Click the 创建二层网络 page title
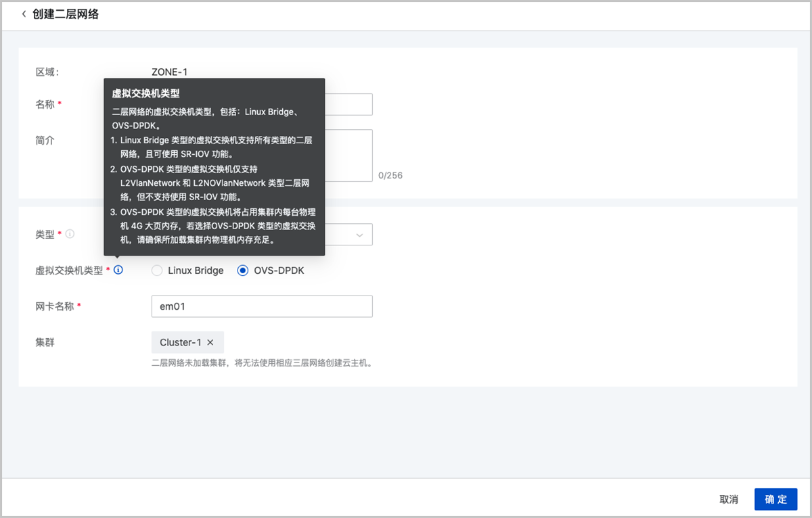The height and width of the screenshot is (518, 812). tap(66, 14)
